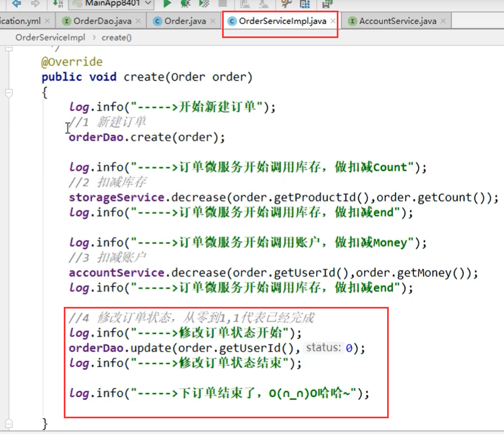Image resolution: width=504 pixels, height=434 pixels.
Task: Click the accountService.decrease call
Action: click(x=273, y=273)
